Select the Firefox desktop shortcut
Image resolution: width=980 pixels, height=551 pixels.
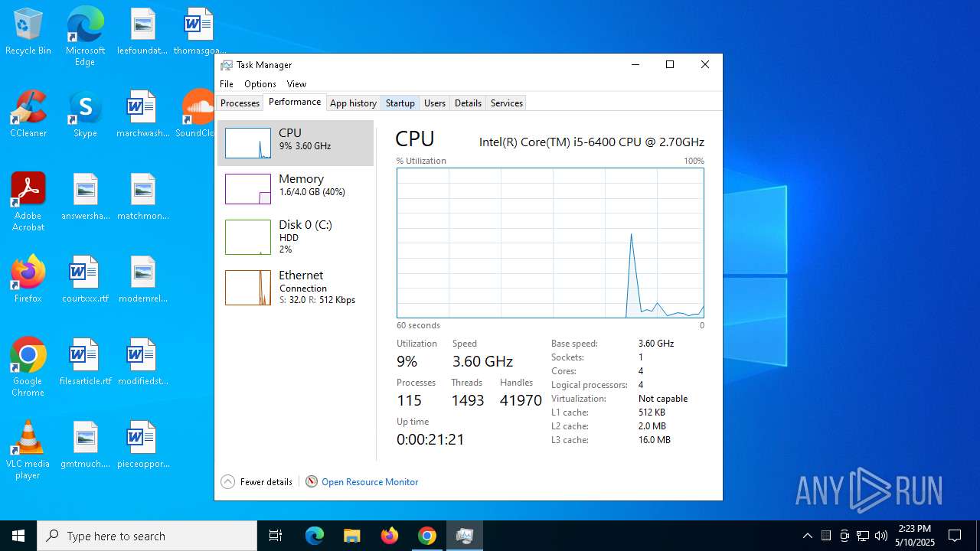coord(28,280)
